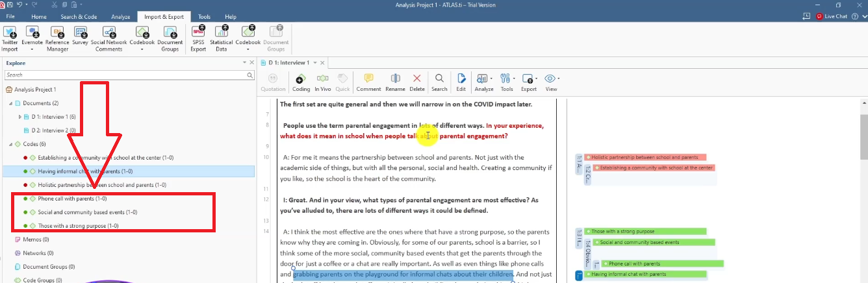This screenshot has width=868, height=283.
Task: Select code Those with a strong purpose in tree
Action: point(78,226)
